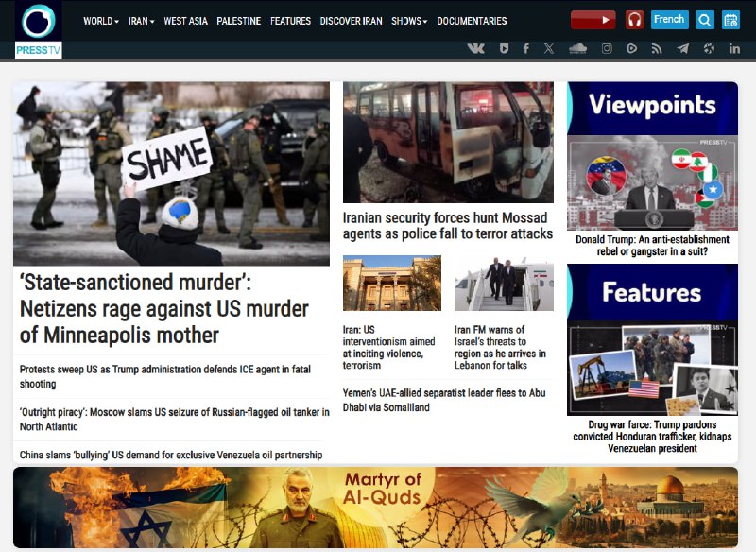Open the search magnifier icon

(x=704, y=20)
